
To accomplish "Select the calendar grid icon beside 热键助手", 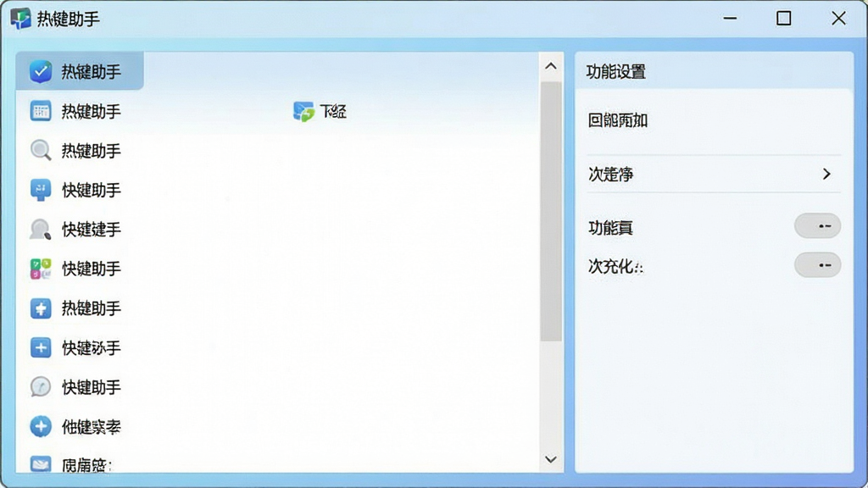I will (41, 111).
